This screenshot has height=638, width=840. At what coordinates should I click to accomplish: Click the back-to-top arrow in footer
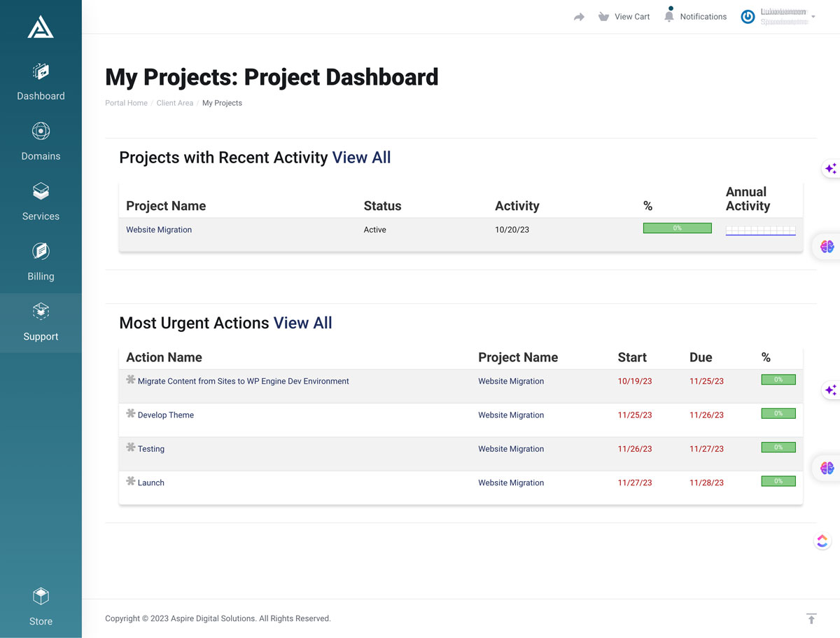[x=811, y=618]
